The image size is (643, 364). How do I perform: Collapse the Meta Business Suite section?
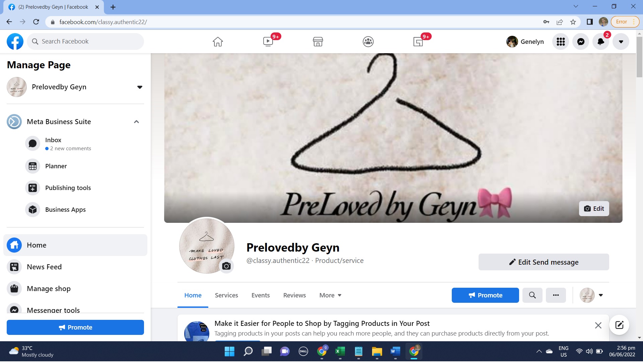click(x=136, y=122)
